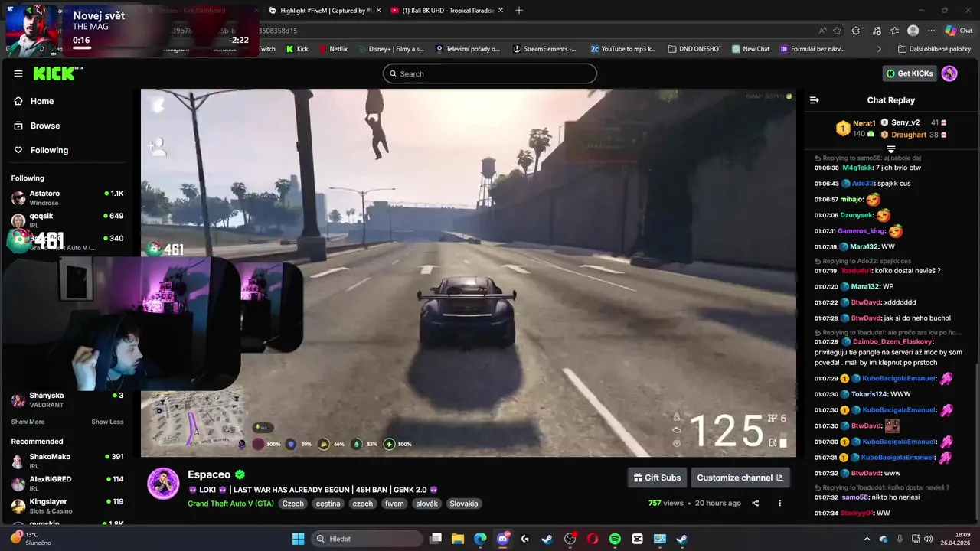Select the Czech tag
This screenshot has width=980, height=551.
pos(292,504)
